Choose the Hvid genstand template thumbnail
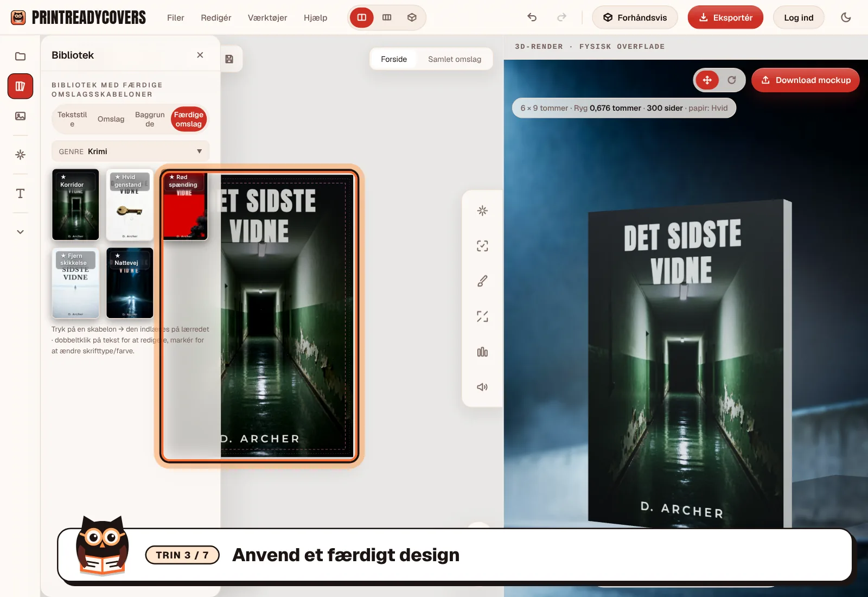Screen dimensions: 868x597 (x=130, y=205)
